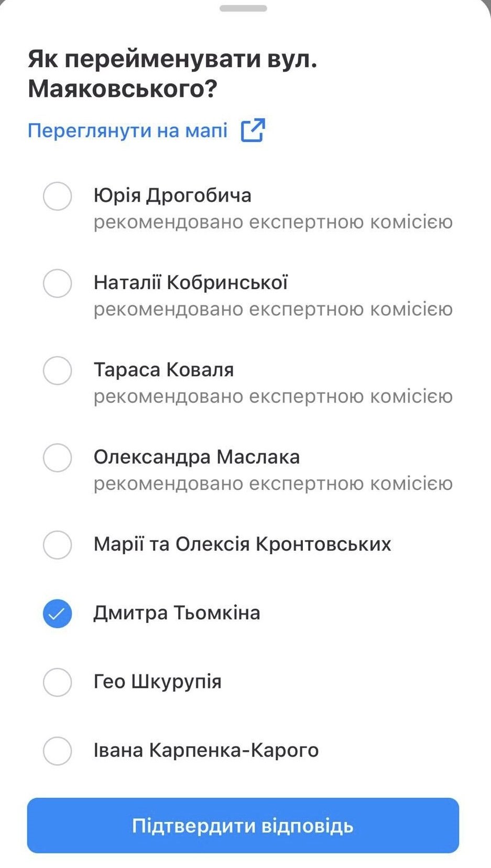Image resolution: width=491 pixels, height=868 pixels.
Task: Choose the Івана Карпенка-Карого radio button
Action: click(x=57, y=751)
